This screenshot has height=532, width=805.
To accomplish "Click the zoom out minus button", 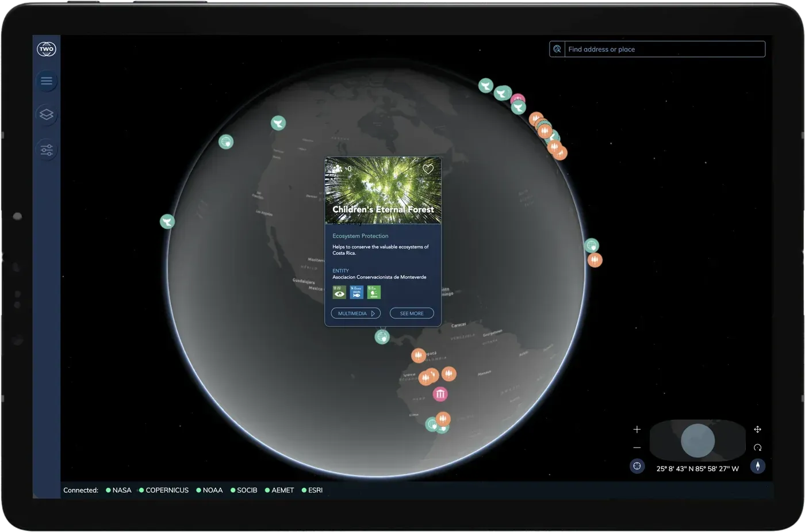I will point(637,447).
